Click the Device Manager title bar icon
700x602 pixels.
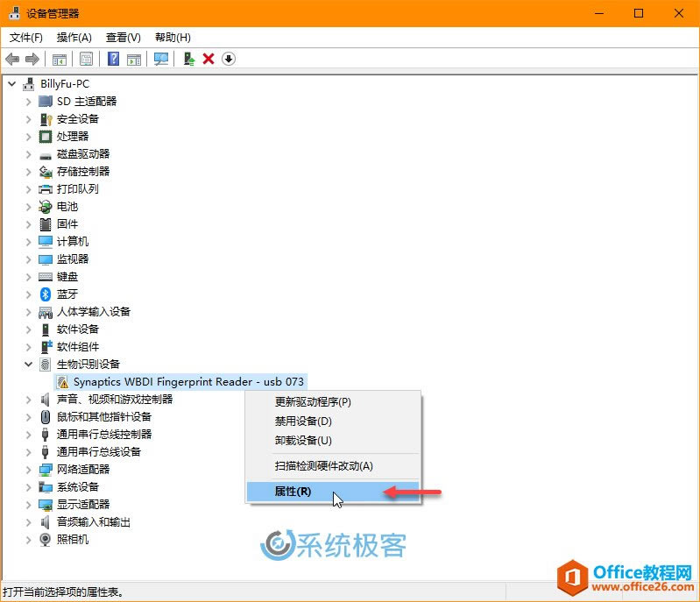coord(14,13)
